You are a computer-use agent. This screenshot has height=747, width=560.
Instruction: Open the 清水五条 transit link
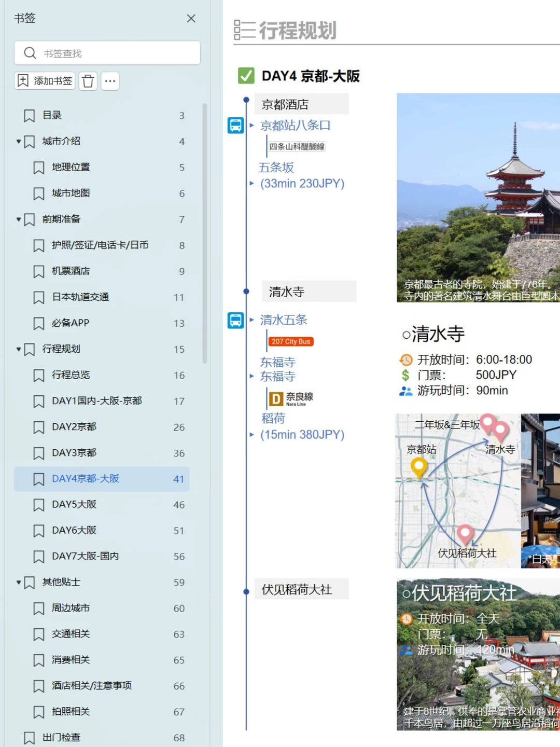pyautogui.click(x=283, y=320)
